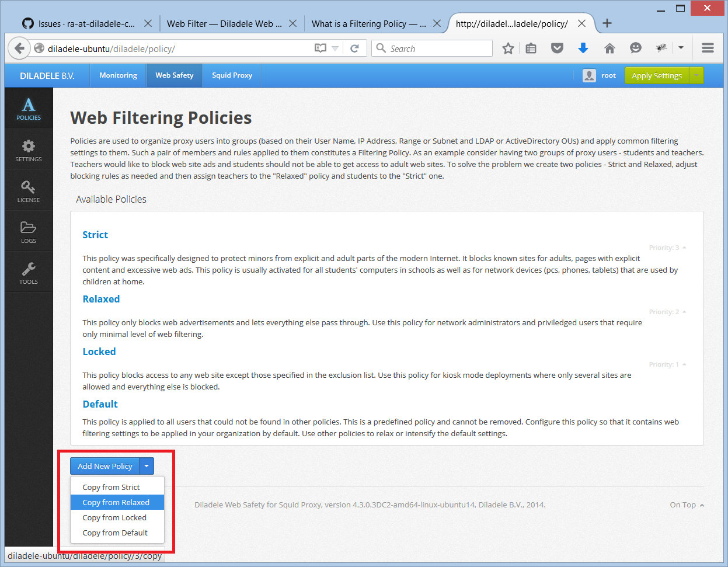This screenshot has width=728, height=567.
Task: Switch to What is a Filtering Policy tab
Action: [369, 23]
